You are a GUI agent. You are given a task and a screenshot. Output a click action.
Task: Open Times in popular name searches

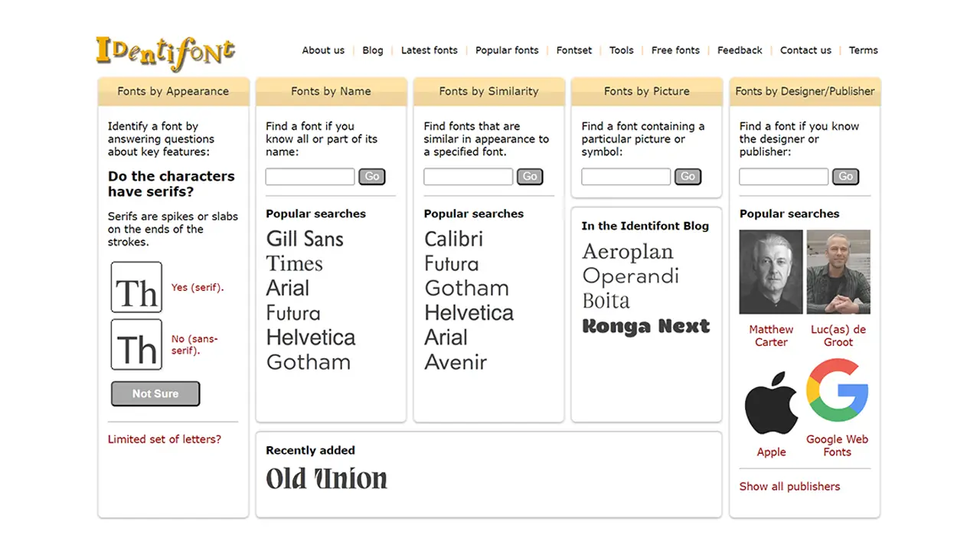[295, 263]
